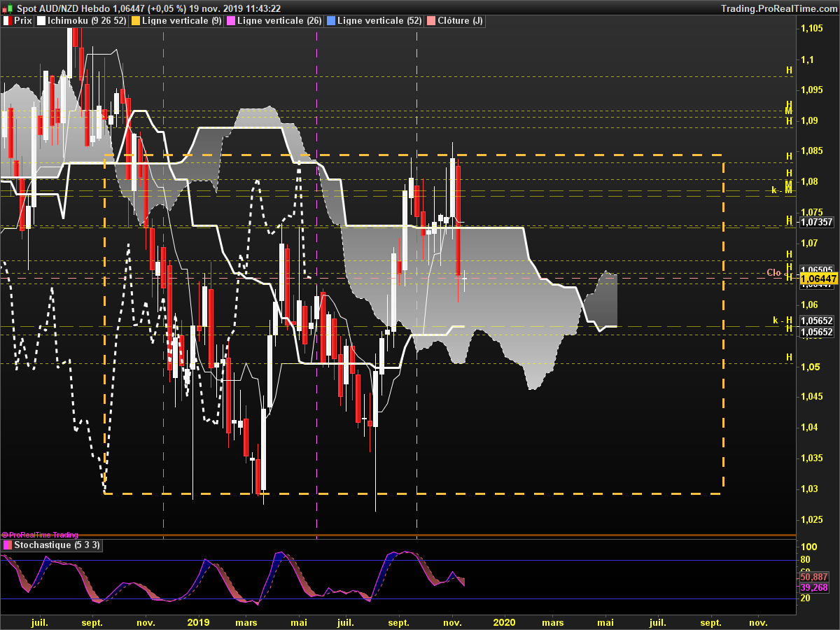The height and width of the screenshot is (630, 840).
Task: Click the 100 level on the stochastic axis
Action: 808,547
